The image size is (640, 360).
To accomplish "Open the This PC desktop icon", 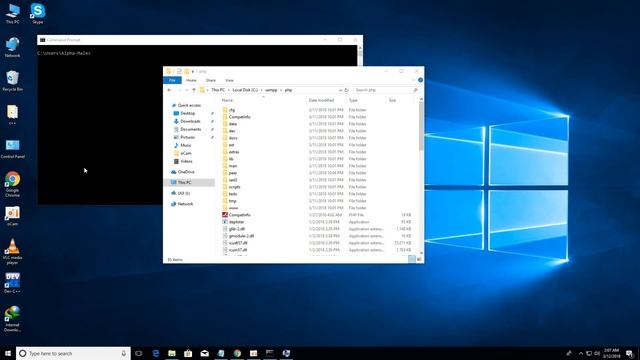I will click(12, 13).
